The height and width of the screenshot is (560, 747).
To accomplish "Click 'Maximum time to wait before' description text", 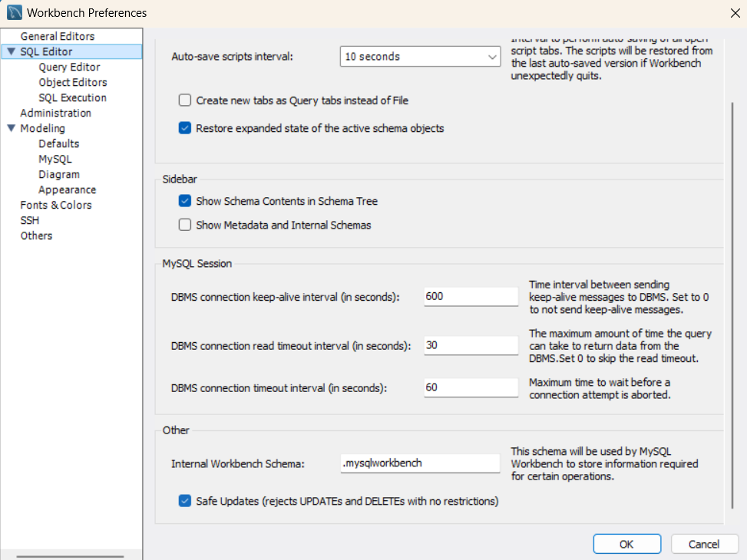I will 600,389.
